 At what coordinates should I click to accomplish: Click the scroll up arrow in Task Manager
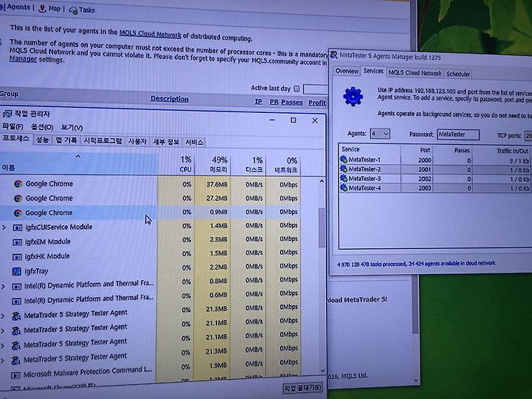click(321, 181)
